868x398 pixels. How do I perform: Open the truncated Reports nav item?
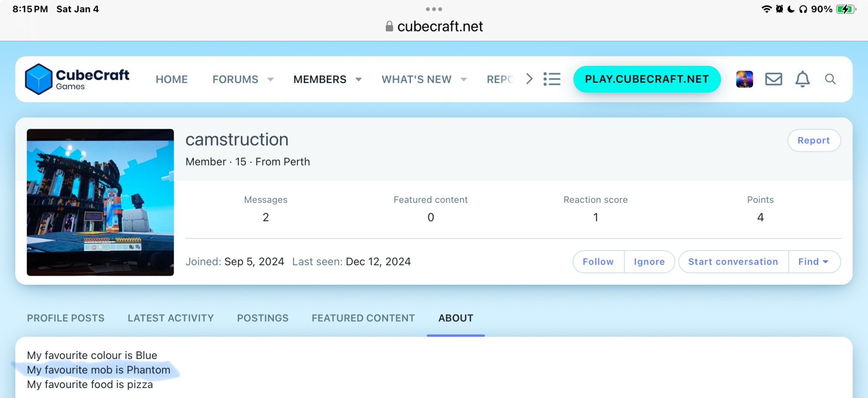pyautogui.click(x=500, y=79)
